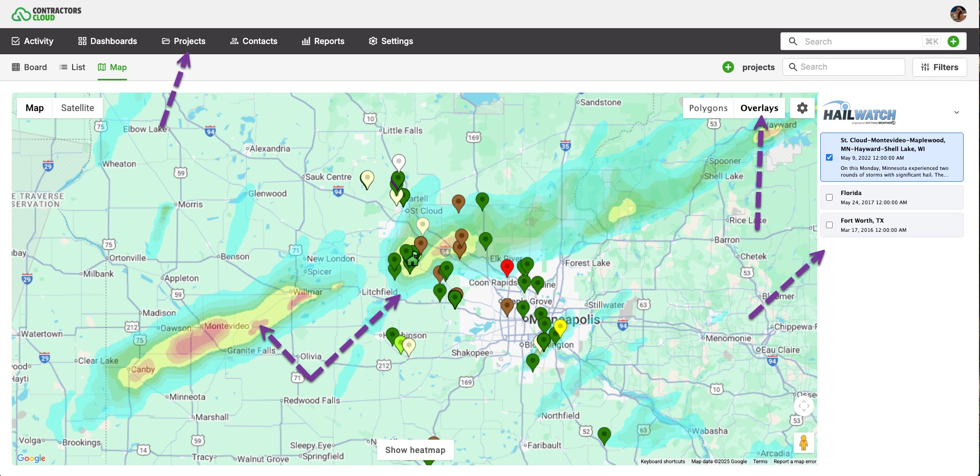The width and height of the screenshot is (980, 476).
Task: Enable the Florida hail overlay checkbox
Action: [830, 197]
